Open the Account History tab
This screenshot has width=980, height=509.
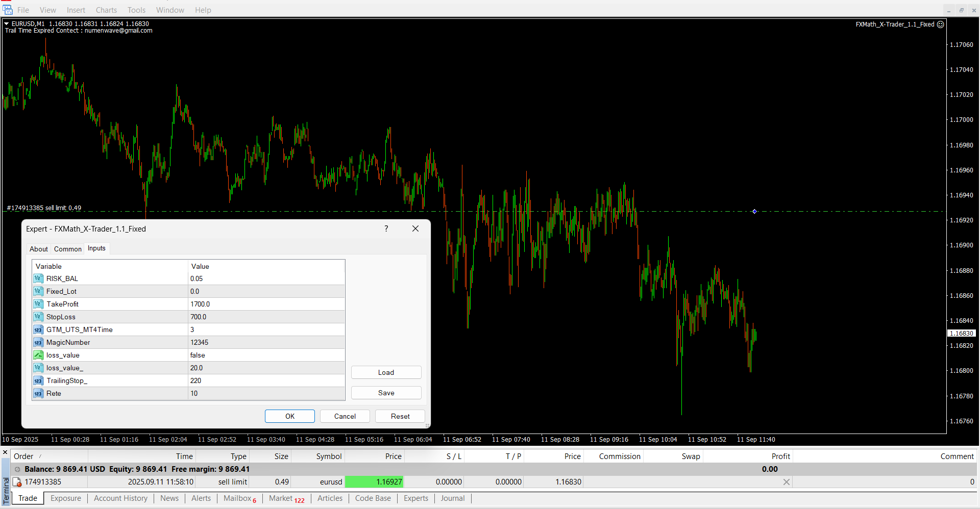(120, 498)
